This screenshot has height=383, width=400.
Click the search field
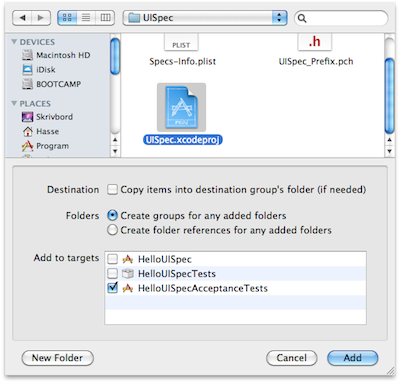click(x=341, y=18)
